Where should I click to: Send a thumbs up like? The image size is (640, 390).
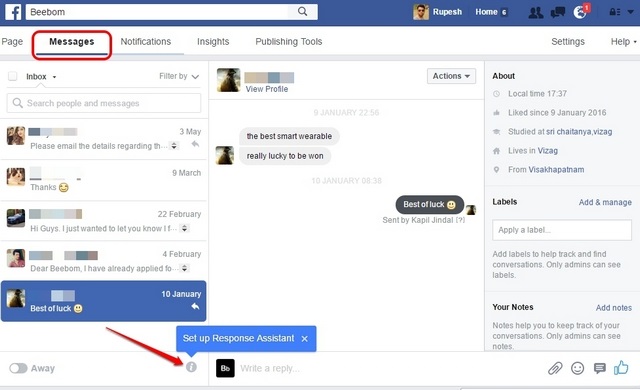621,368
